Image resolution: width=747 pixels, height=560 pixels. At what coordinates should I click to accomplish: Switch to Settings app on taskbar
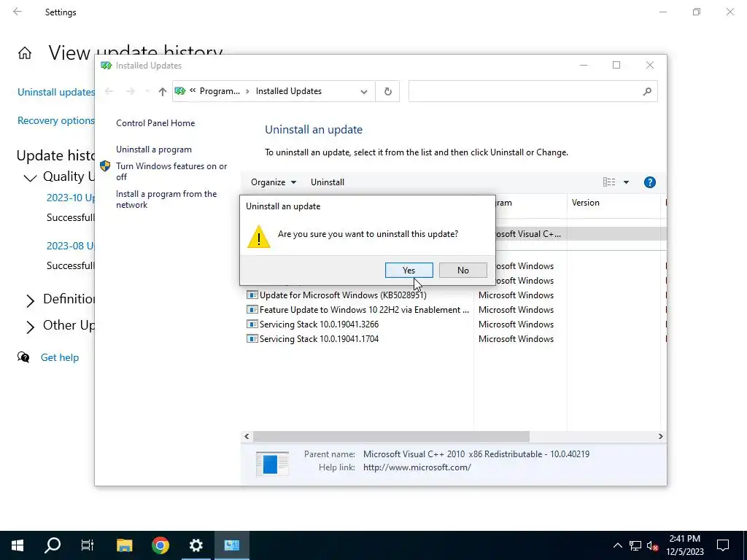(x=196, y=545)
